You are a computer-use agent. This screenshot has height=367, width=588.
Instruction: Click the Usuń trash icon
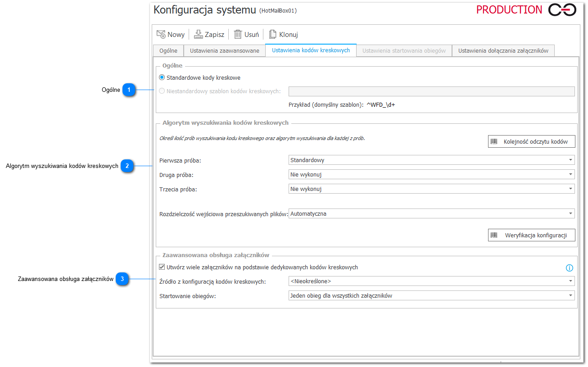coord(238,34)
